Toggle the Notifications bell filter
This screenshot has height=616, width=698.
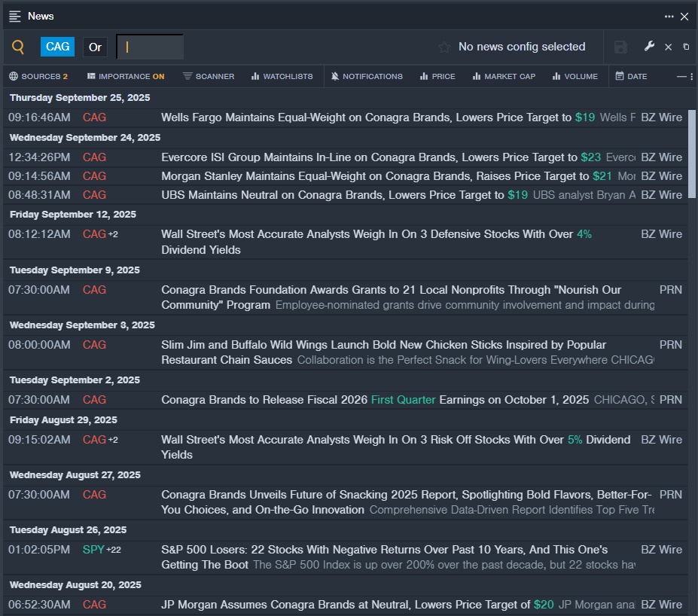point(366,76)
